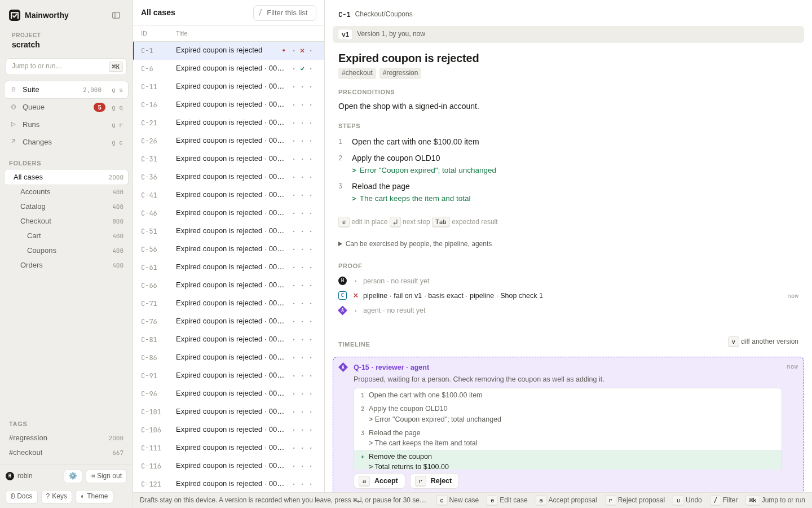Image resolution: width=812 pixels, height=508 pixels.
Task: Open the Suite view
Action: [x=67, y=90]
